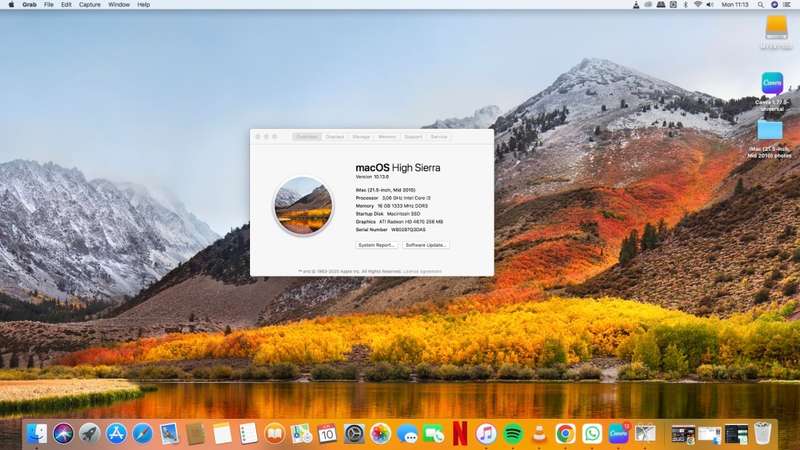This screenshot has width=800, height=450.
Task: Launch Netflix from the dock
Action: click(460, 434)
